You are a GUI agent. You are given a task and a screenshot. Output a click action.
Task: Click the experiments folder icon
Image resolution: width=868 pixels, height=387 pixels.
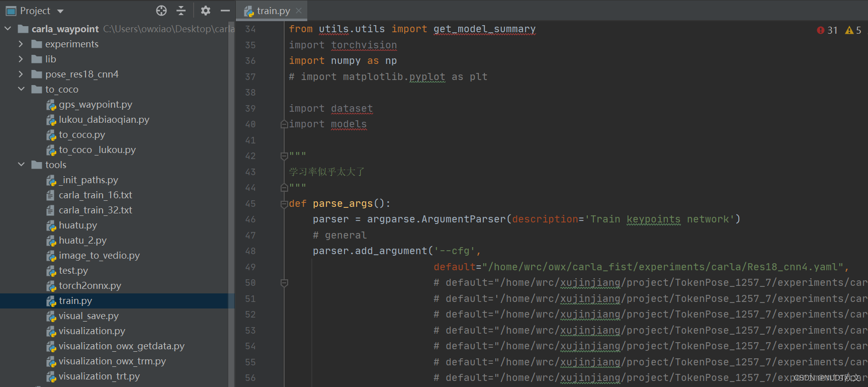pyautogui.click(x=36, y=44)
